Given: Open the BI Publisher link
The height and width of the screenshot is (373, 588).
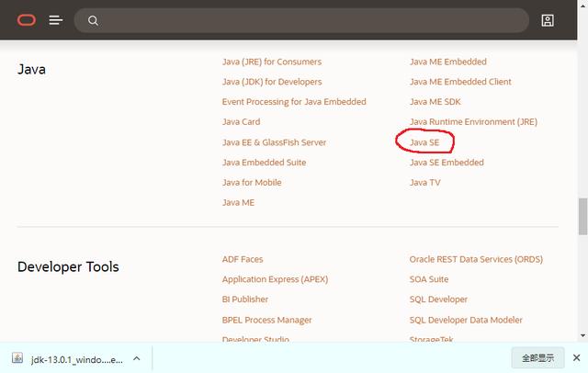Looking at the screenshot, I should [245, 300].
